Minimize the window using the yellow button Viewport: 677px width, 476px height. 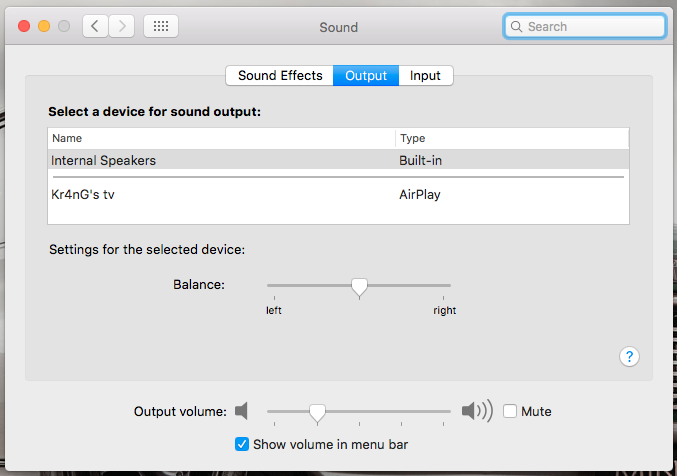44,26
